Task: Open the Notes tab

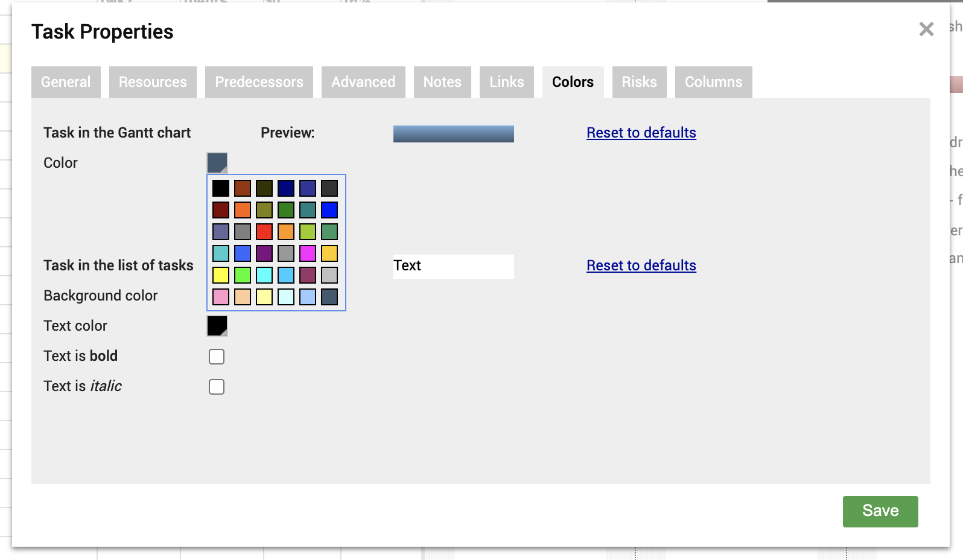Action: tap(442, 82)
